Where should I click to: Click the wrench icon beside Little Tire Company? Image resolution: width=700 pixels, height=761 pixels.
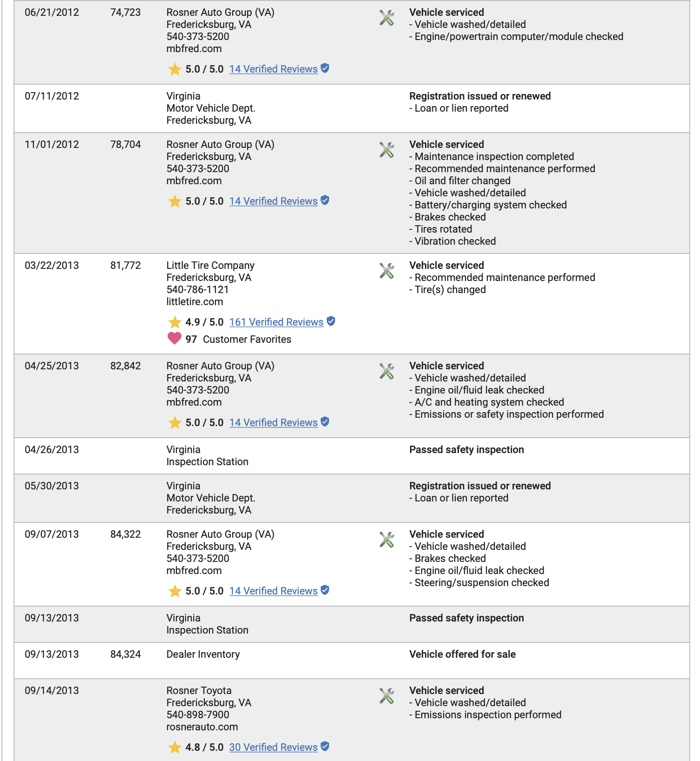[387, 271]
